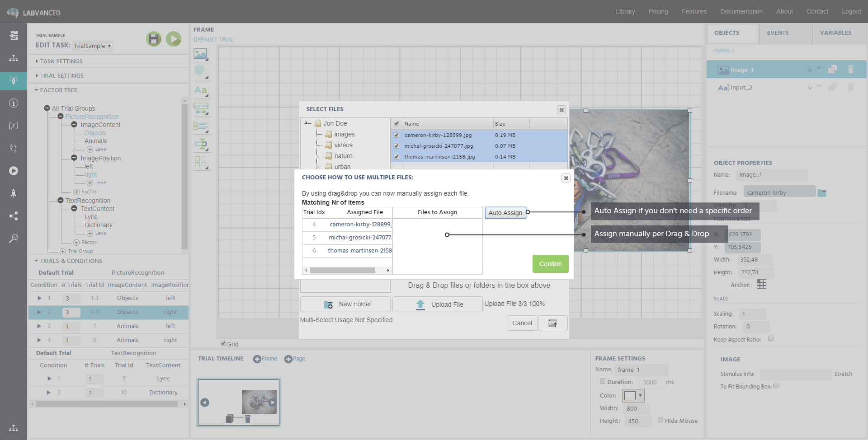Screen dimensions: 868x440
Task: Switch to the Events tab
Action: 778,33
